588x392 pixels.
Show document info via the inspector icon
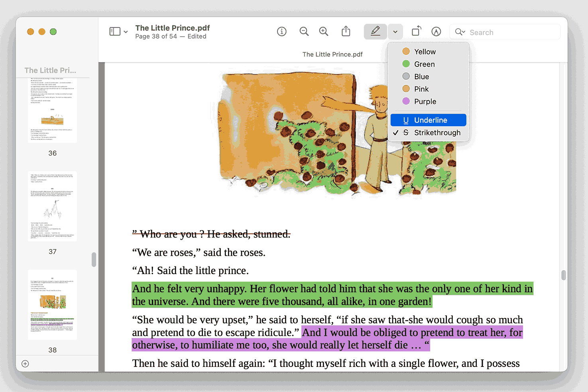pos(282,31)
